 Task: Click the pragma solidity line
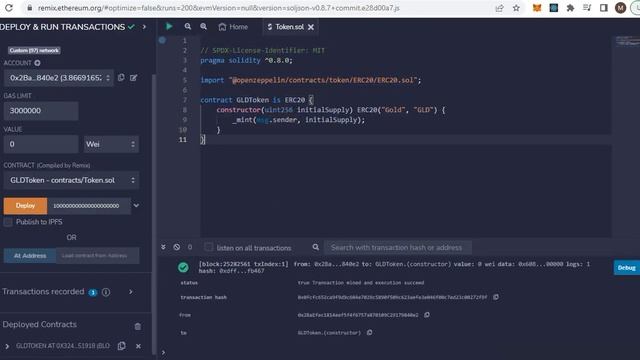[247, 60]
